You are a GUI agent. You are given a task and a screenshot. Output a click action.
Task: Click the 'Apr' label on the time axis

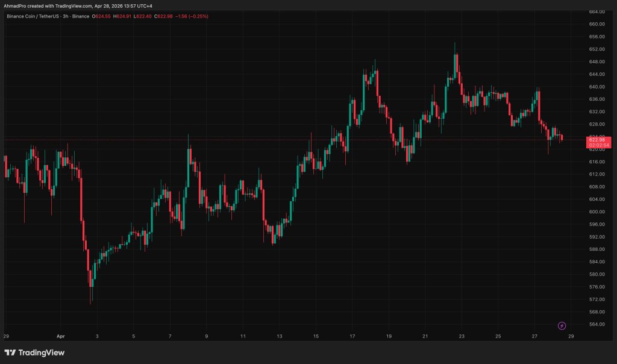pos(60,336)
